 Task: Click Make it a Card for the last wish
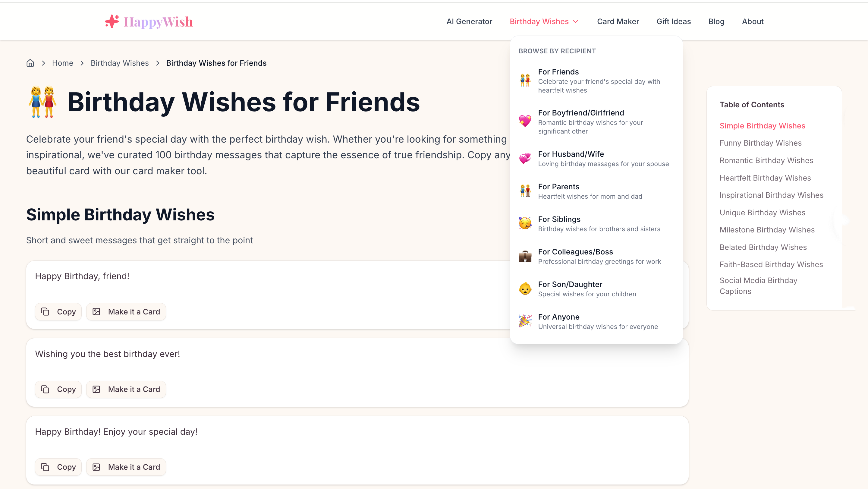pos(126,467)
